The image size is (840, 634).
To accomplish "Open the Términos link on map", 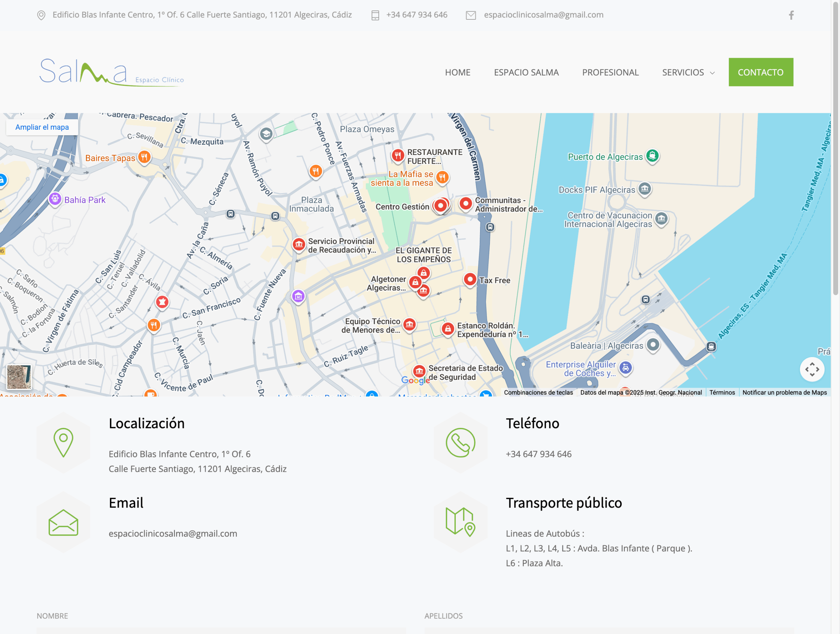I will coord(722,392).
